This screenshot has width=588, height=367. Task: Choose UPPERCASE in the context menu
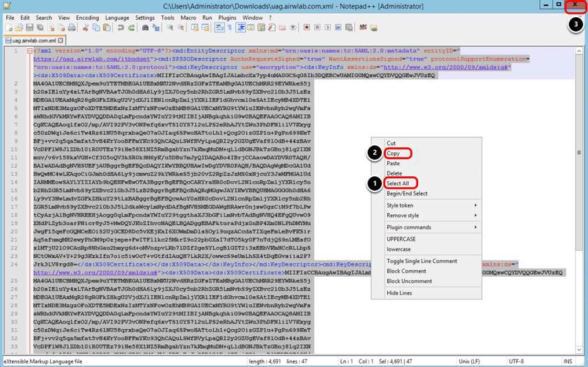pos(401,239)
